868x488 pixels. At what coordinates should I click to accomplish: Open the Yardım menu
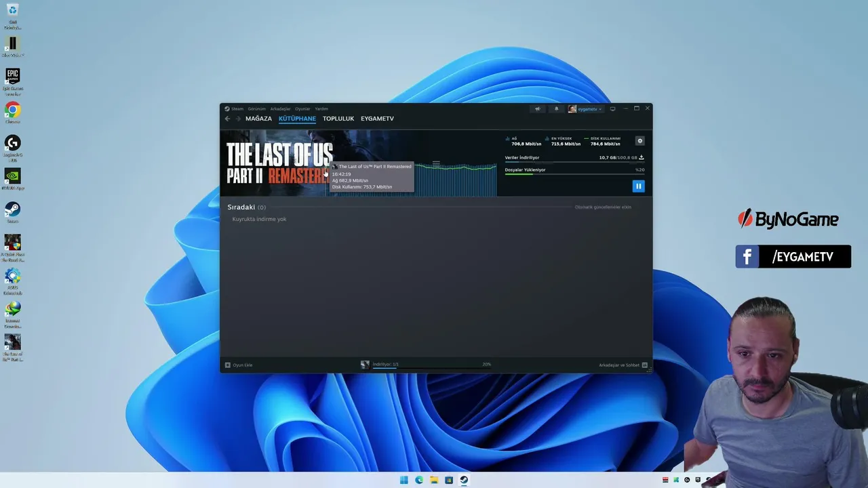point(321,108)
